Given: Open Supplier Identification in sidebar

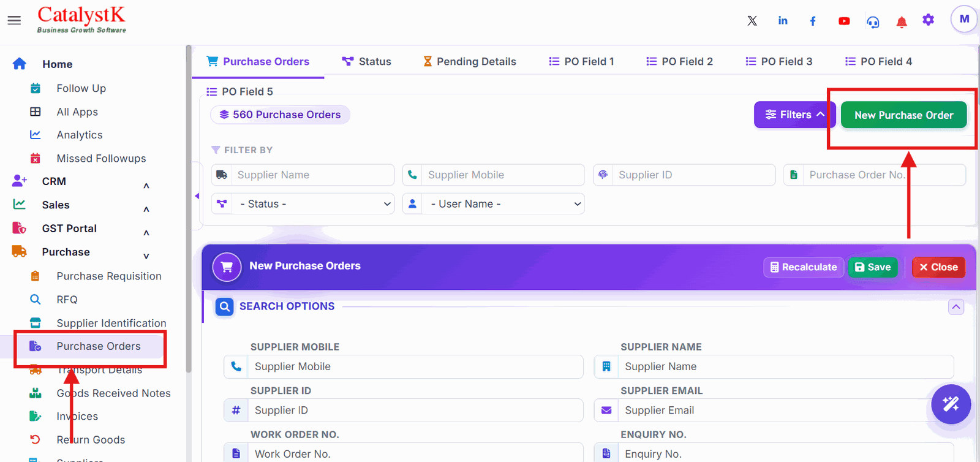Looking at the screenshot, I should 111,323.
